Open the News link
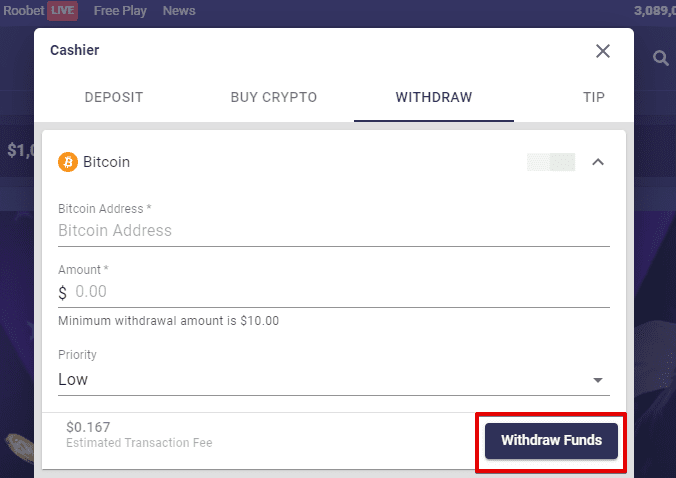Image resolution: width=676 pixels, height=478 pixels. pos(179,11)
